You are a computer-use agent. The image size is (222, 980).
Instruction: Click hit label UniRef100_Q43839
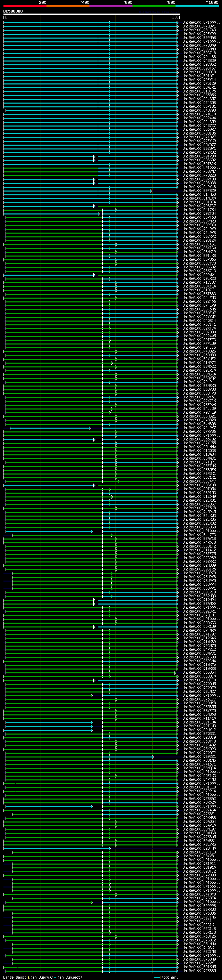coord(199,61)
